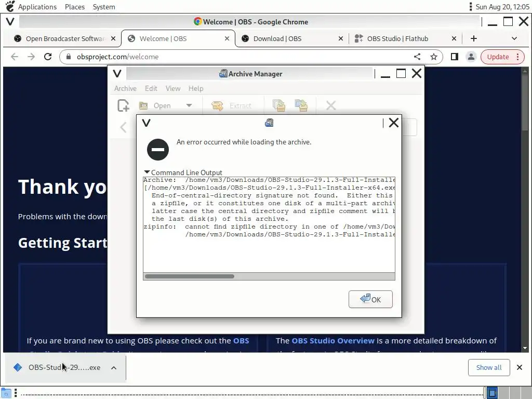Open the Edit menu in Archive Manager

click(x=151, y=88)
